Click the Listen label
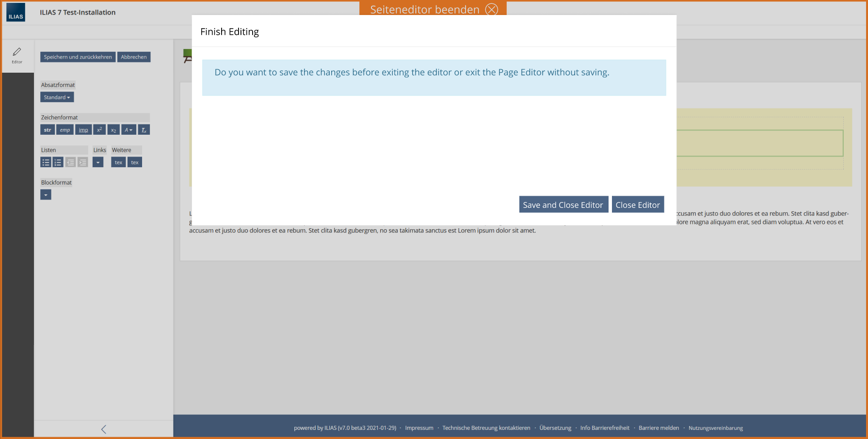 click(48, 150)
